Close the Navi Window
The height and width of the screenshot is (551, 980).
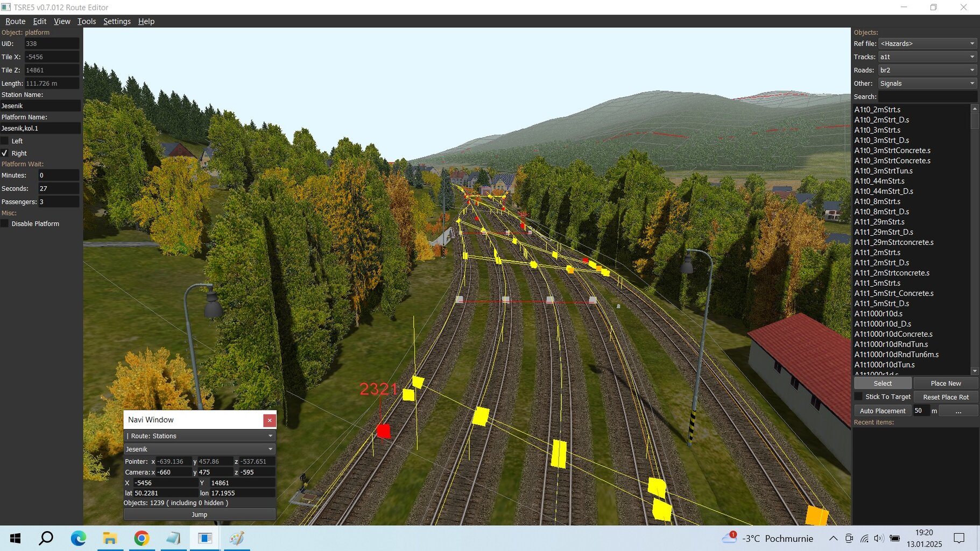click(270, 420)
